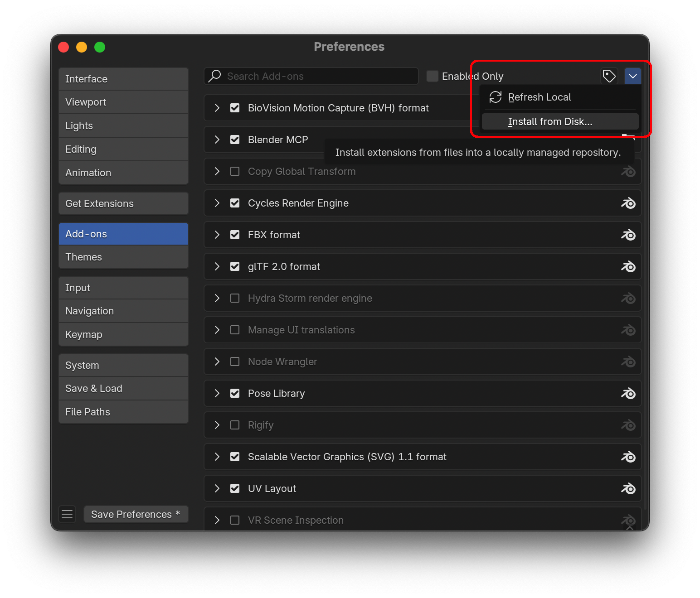Viewport: 700px width, 598px height.
Task: Select Install from Disk menu entry
Action: (x=560, y=121)
